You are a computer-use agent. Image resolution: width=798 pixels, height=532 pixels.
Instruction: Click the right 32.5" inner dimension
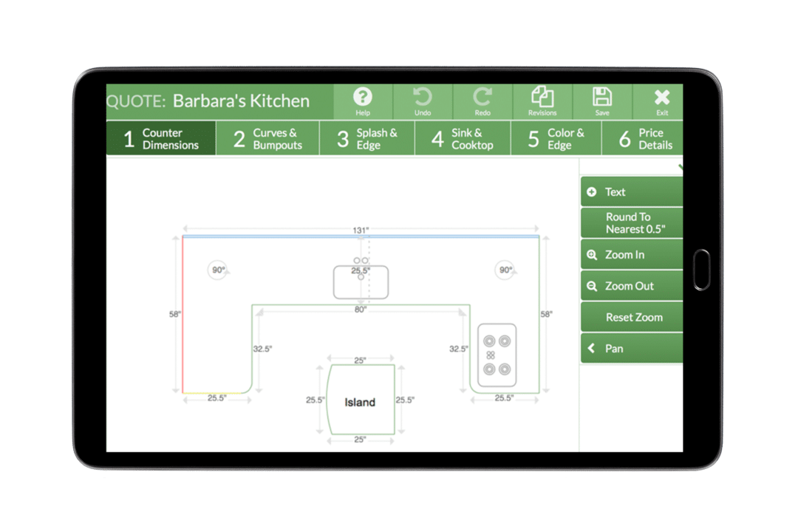[x=459, y=349]
